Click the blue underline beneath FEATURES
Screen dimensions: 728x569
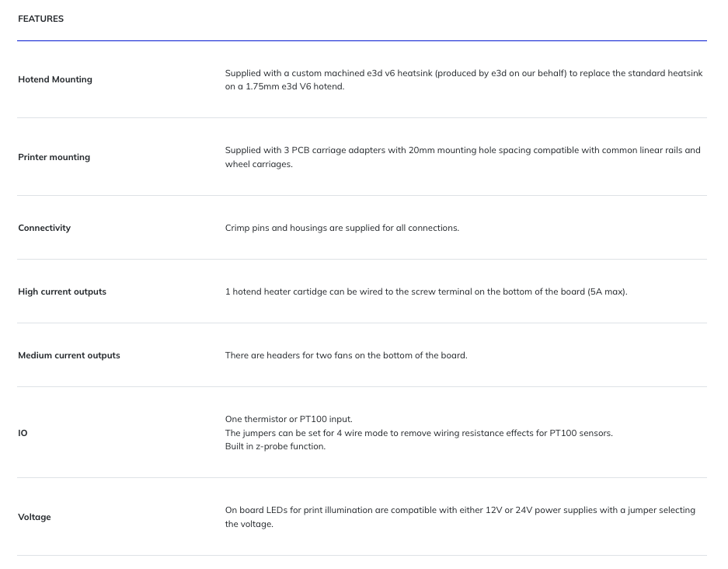click(x=362, y=41)
